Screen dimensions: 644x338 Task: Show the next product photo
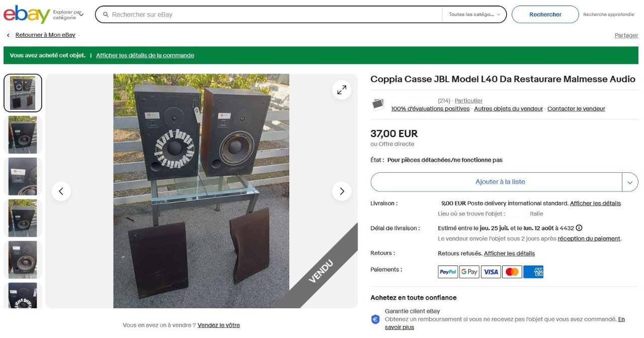click(342, 191)
